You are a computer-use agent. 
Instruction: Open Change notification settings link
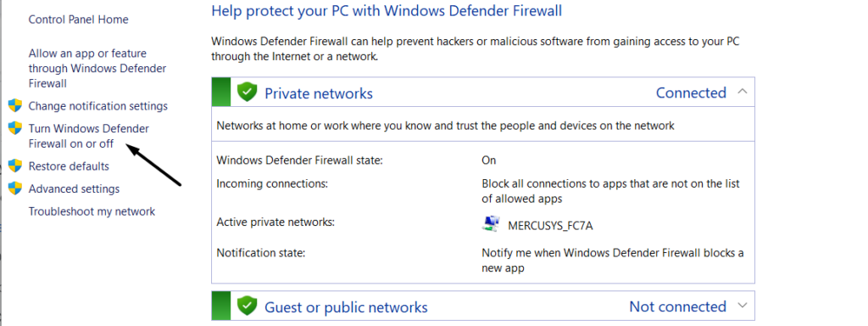click(98, 105)
